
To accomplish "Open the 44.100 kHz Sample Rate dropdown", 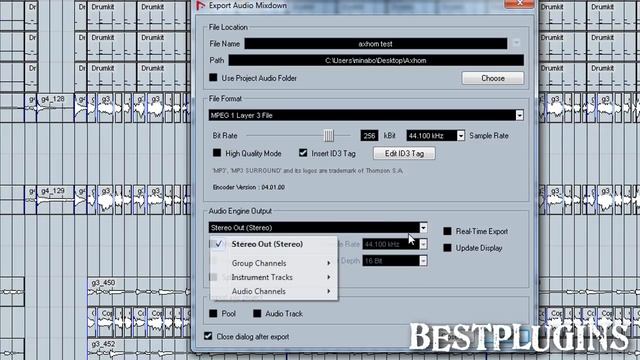I will pyautogui.click(x=460, y=136).
